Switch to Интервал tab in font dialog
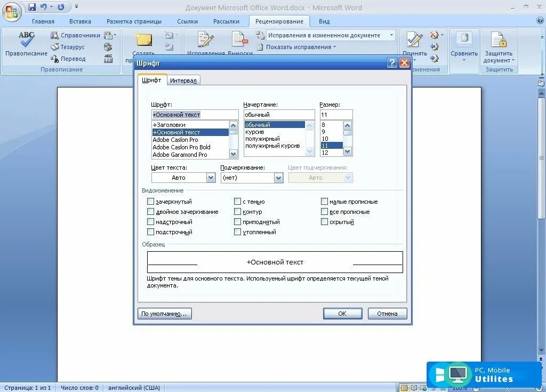 click(x=183, y=81)
